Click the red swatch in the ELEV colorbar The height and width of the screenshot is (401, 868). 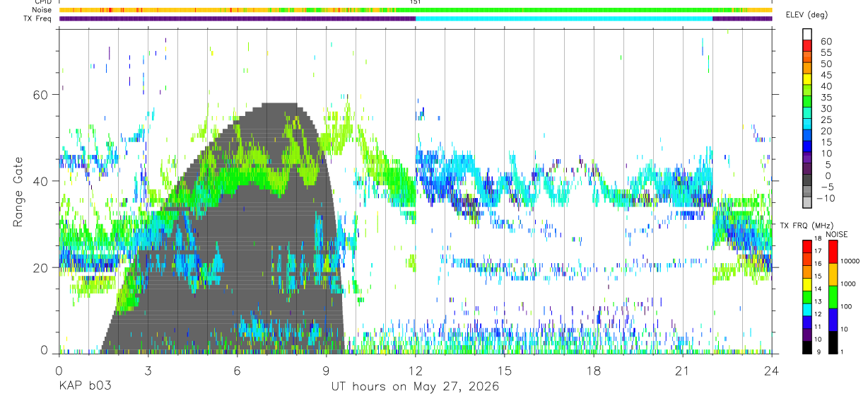(x=807, y=46)
